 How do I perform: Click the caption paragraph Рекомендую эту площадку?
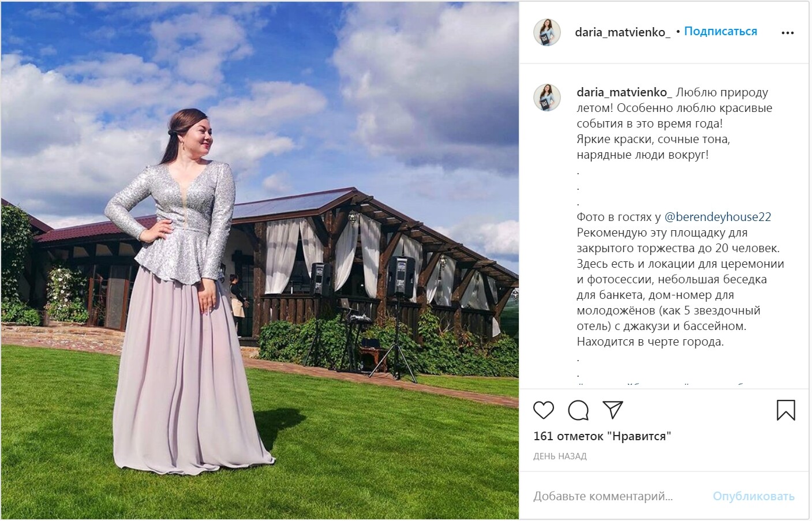680,287
